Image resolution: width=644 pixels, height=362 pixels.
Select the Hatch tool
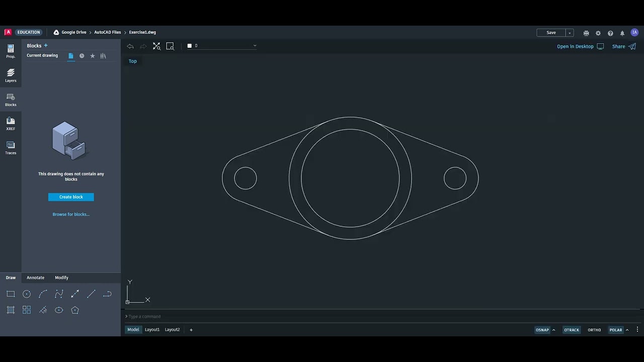click(x=11, y=310)
